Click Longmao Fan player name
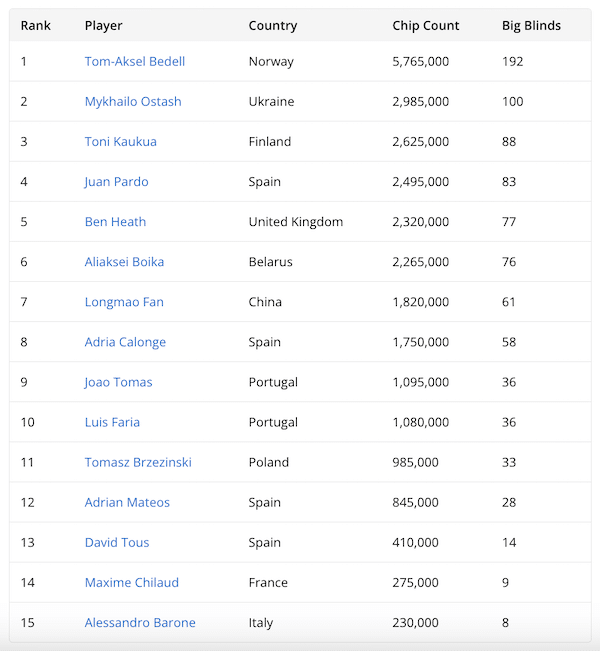600x651 pixels. pyautogui.click(x=124, y=302)
